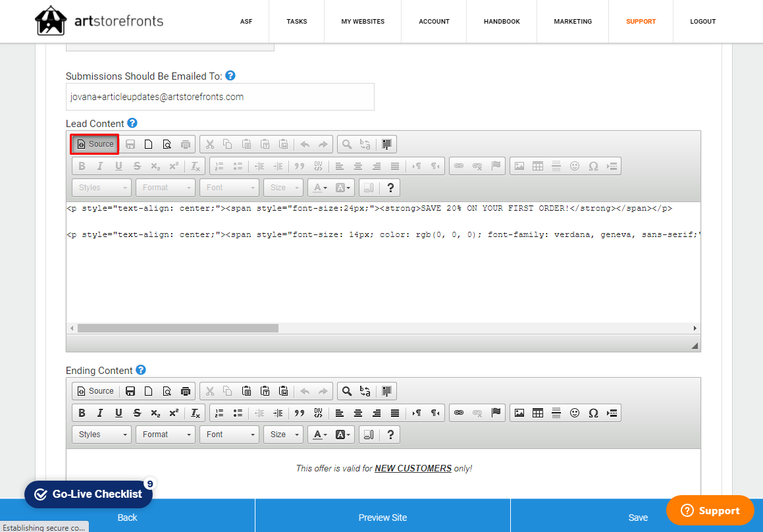Toggle Source mode in Lead Content editor
The image size is (763, 532).
(95, 144)
